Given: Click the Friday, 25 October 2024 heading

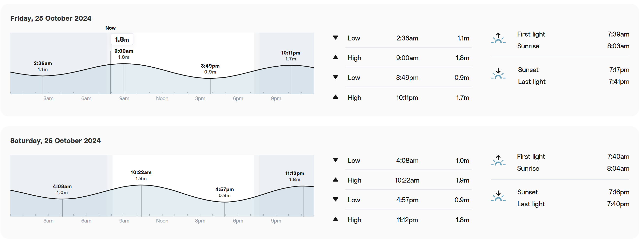Looking at the screenshot, I should click(x=51, y=18).
